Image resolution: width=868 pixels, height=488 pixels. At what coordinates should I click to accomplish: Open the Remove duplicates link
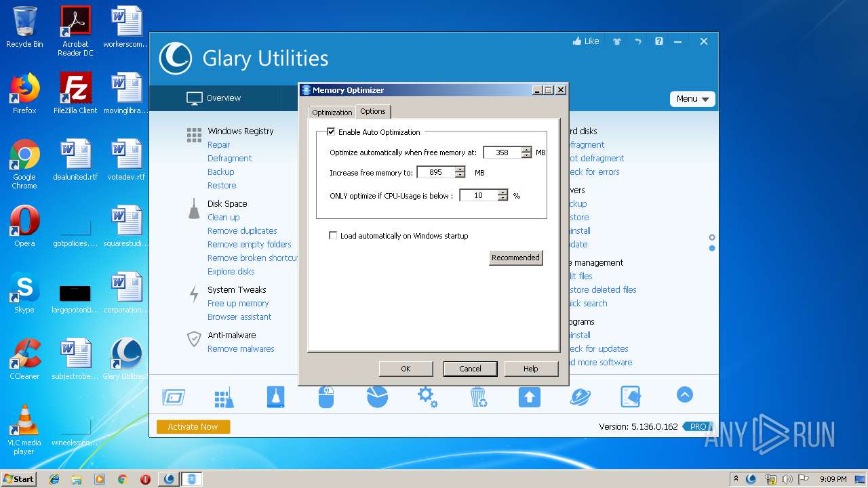[242, 231]
